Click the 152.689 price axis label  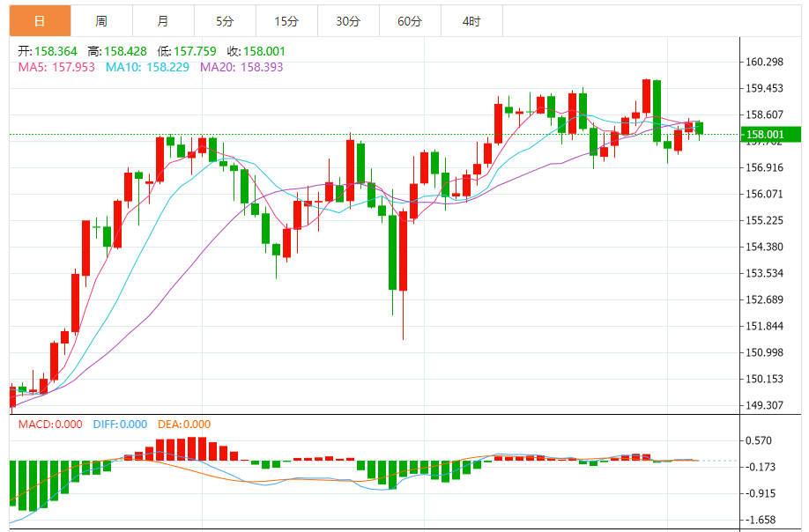click(765, 299)
